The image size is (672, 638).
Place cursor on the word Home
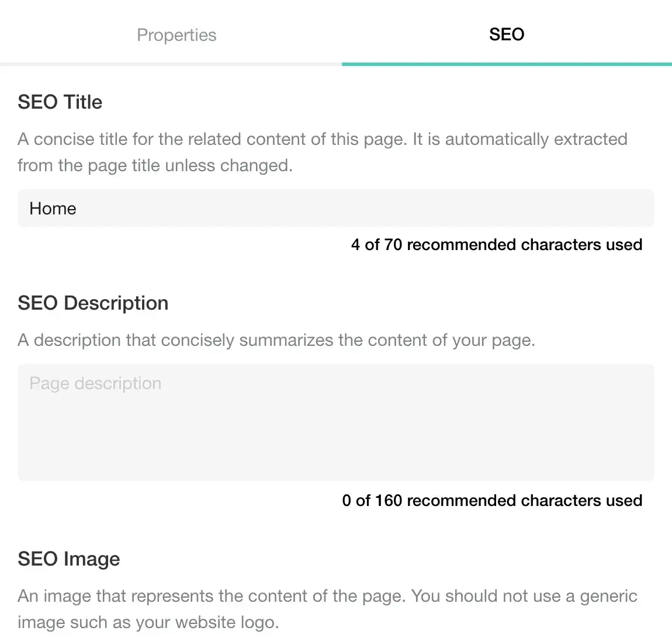53,209
